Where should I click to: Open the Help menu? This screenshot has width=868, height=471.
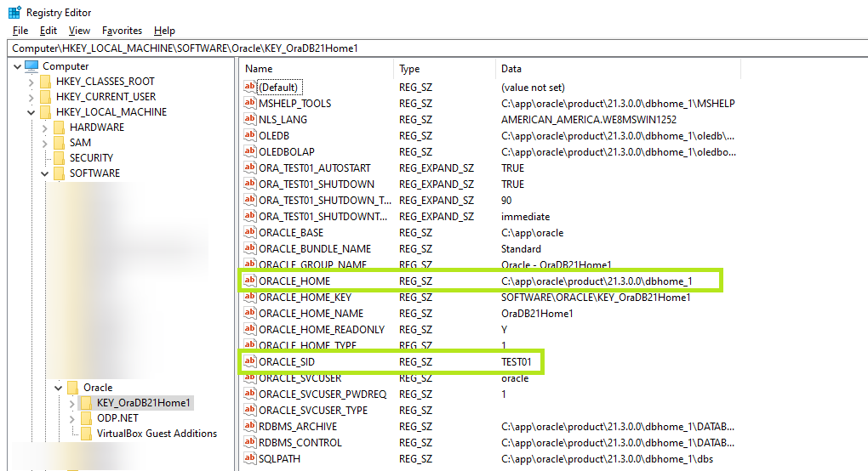(x=164, y=31)
